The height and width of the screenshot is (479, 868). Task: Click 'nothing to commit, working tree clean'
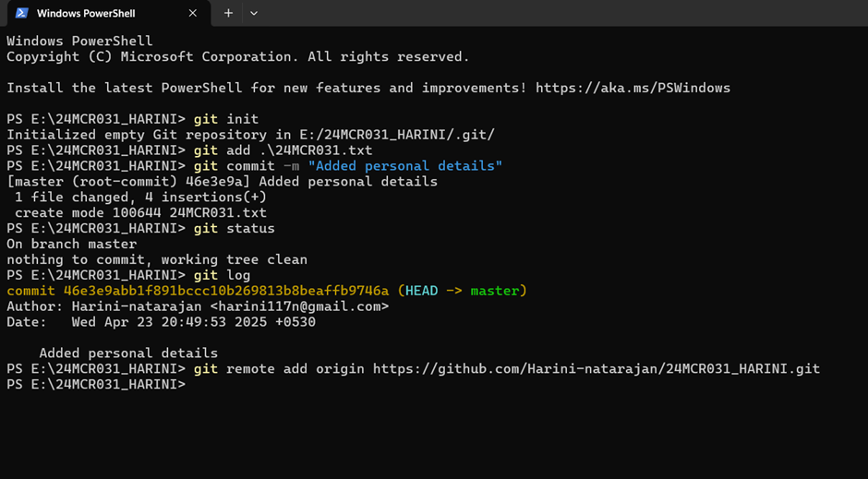click(157, 259)
